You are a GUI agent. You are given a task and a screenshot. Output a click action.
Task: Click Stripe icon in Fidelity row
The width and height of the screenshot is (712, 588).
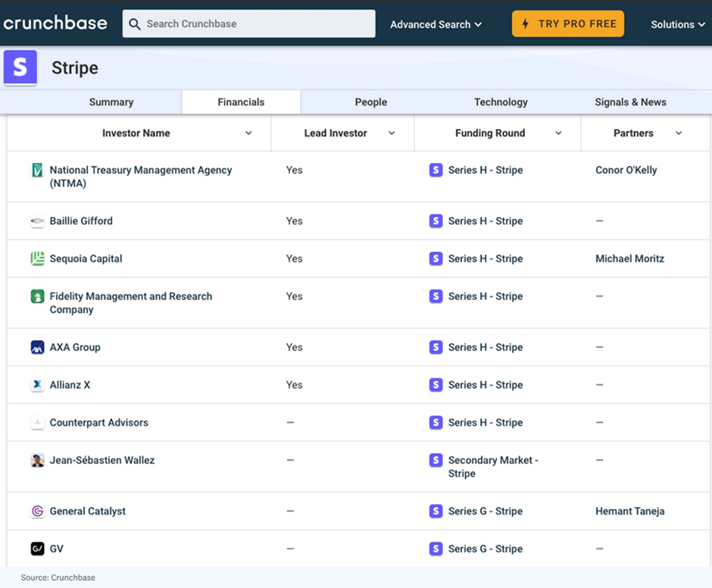(436, 296)
